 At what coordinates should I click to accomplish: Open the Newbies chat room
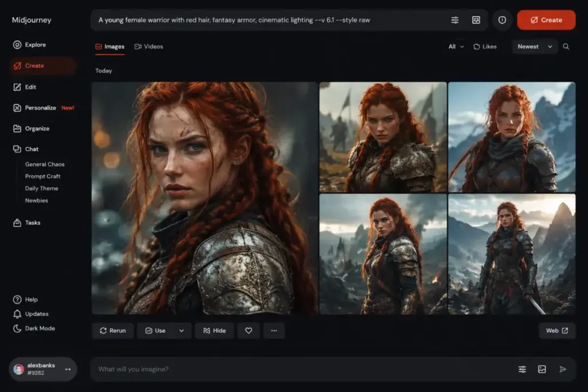click(36, 200)
